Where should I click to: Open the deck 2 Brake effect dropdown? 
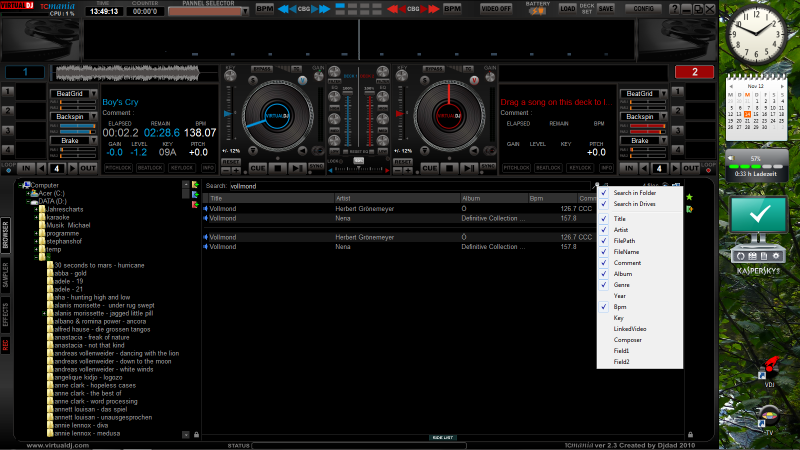663,140
